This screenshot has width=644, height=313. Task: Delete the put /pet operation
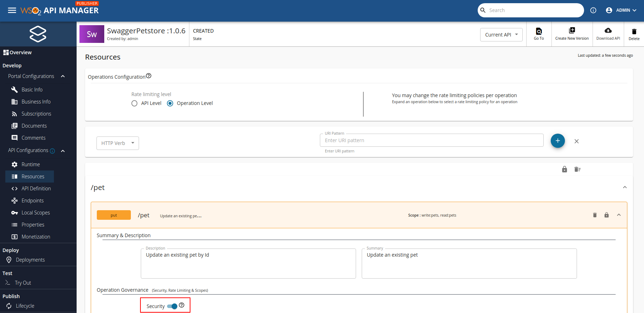(595, 215)
